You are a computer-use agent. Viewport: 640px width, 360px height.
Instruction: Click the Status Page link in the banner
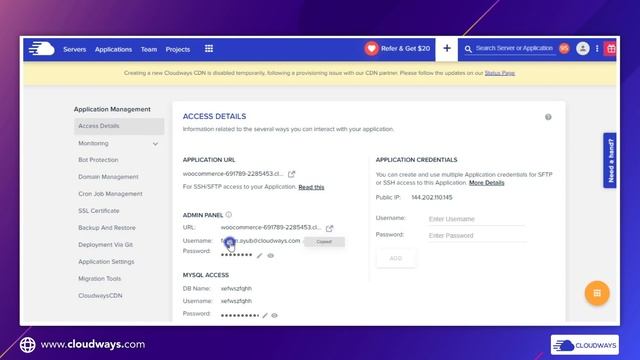click(x=500, y=73)
